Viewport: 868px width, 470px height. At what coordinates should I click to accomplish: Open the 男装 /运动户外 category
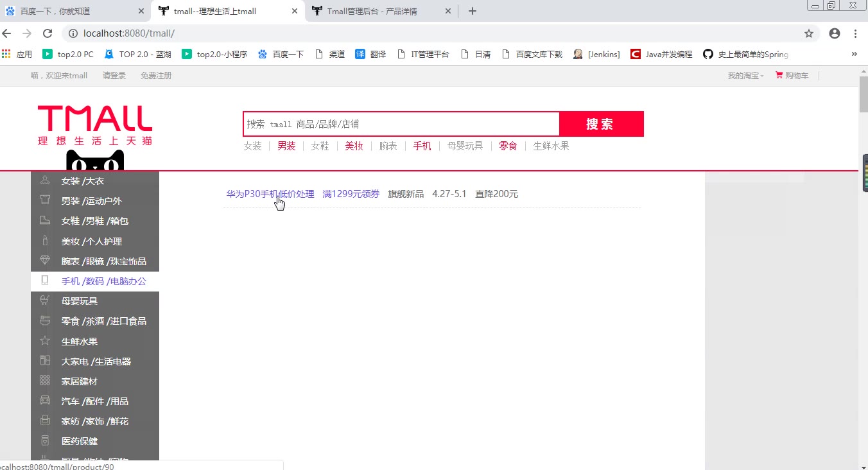pyautogui.click(x=91, y=201)
